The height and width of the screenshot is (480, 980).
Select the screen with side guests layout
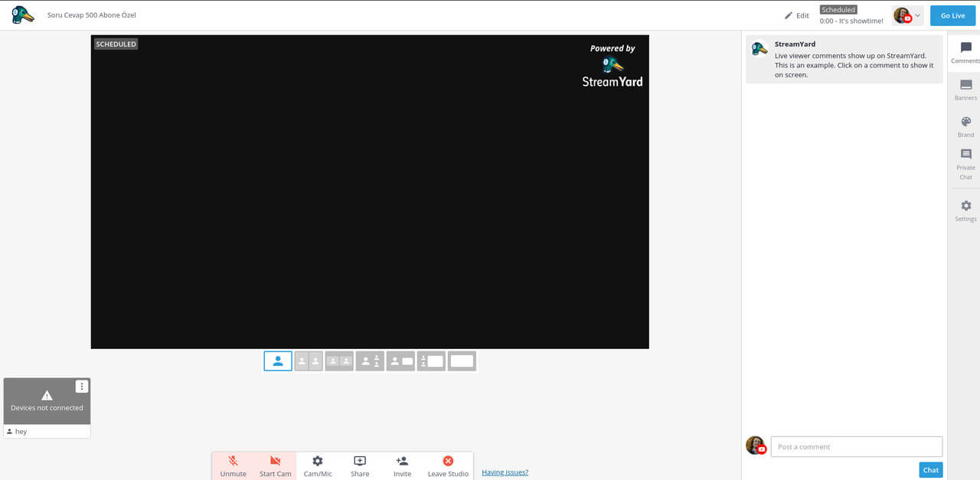pos(431,361)
